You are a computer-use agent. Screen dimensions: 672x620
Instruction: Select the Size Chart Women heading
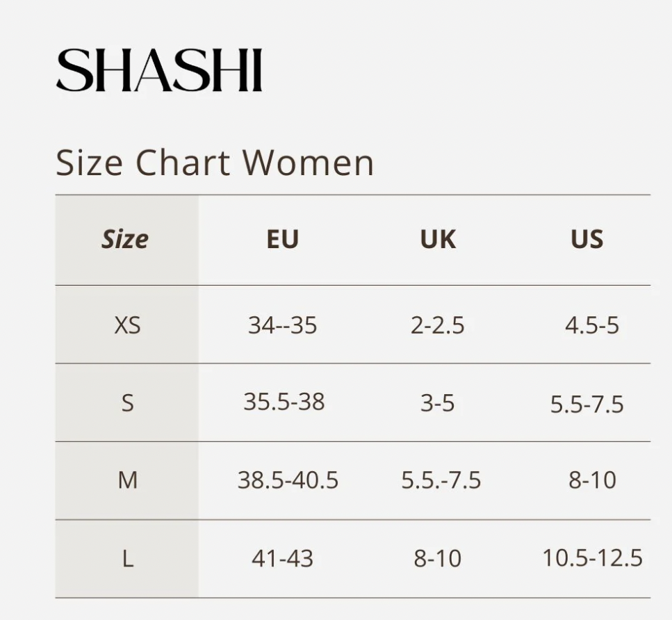215,163
